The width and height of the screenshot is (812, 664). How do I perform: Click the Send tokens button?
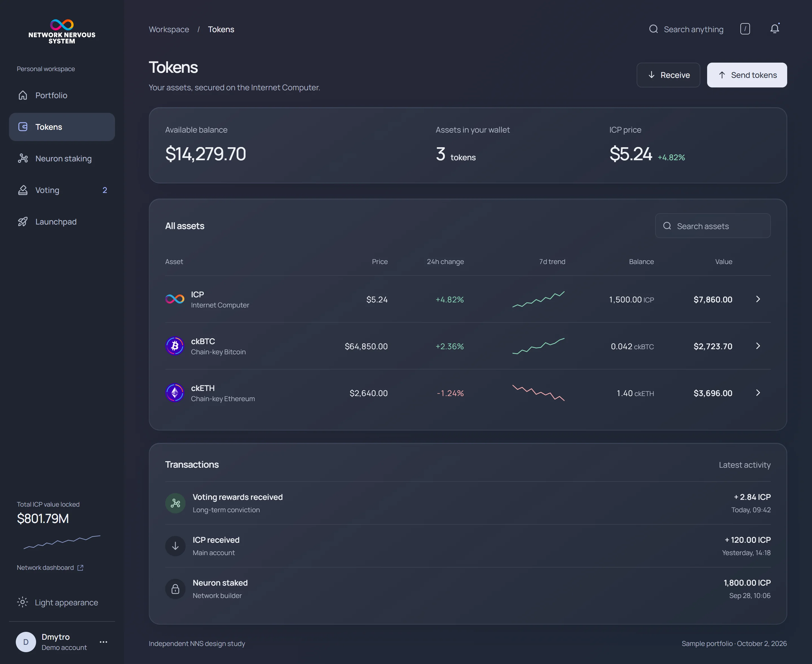click(x=747, y=75)
